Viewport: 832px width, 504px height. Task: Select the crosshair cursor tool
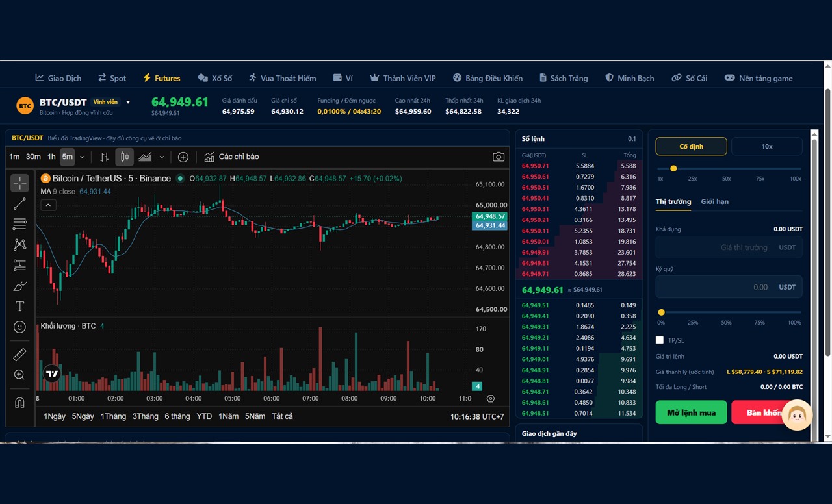[x=19, y=183]
